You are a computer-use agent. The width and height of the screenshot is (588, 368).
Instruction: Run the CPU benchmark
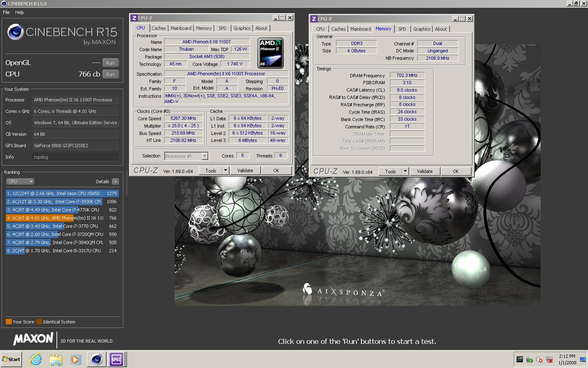click(x=110, y=74)
